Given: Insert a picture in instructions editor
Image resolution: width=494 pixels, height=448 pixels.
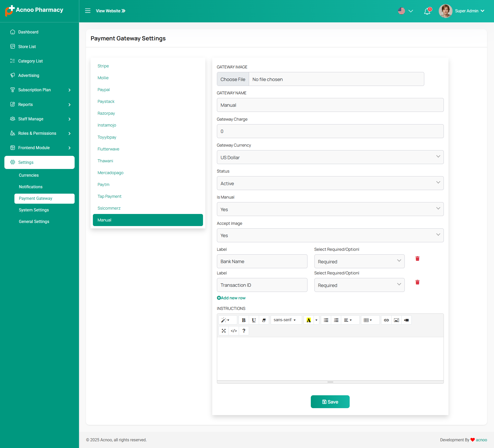Looking at the screenshot, I should tap(396, 320).
